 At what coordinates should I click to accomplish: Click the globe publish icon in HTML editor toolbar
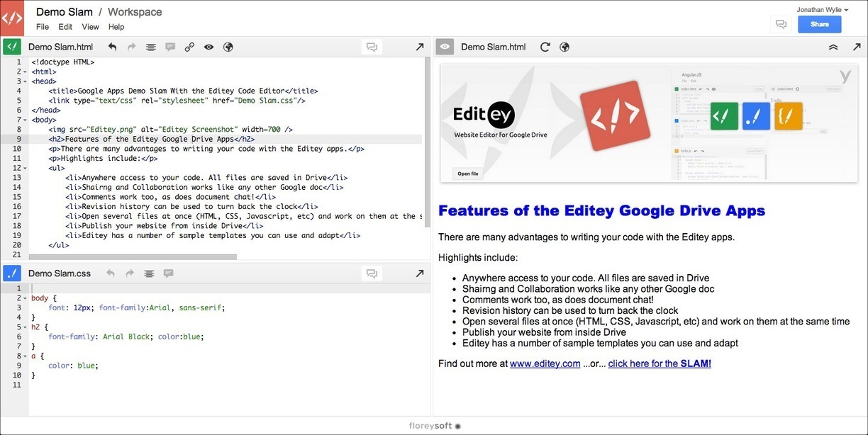pyautogui.click(x=228, y=47)
